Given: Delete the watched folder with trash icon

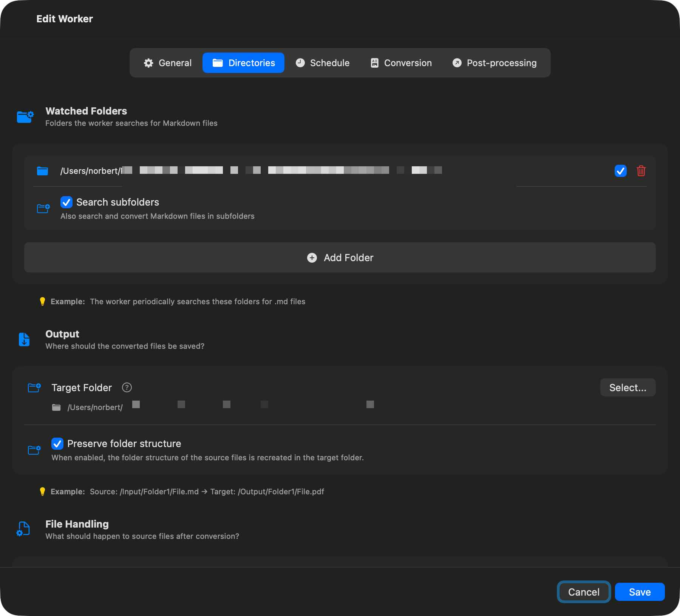Looking at the screenshot, I should [641, 171].
